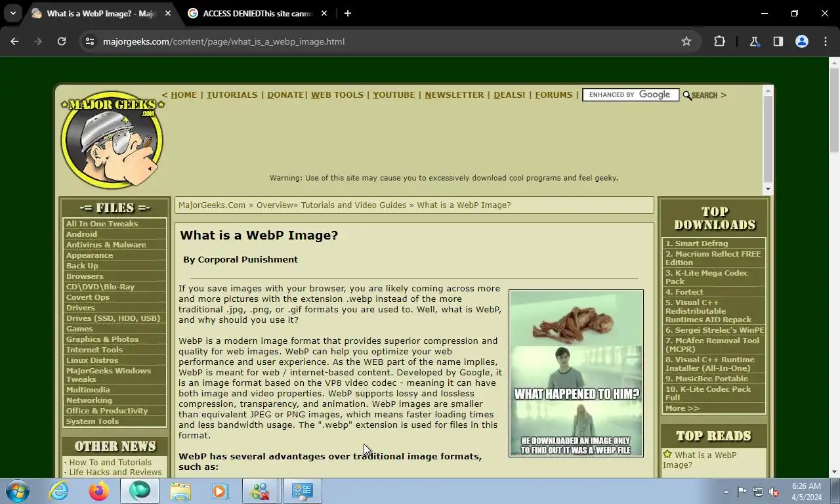Toggle the browser side panel icon
Image resolution: width=840 pixels, height=504 pixels.
coord(778,41)
